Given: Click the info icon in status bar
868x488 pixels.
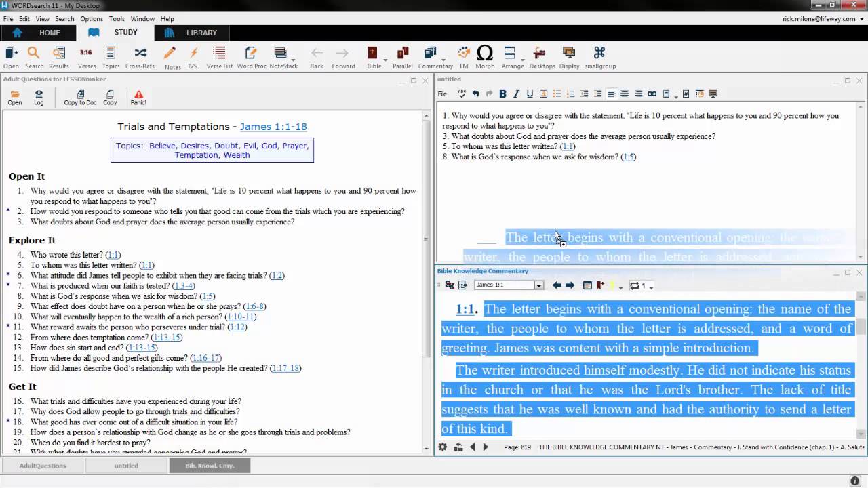Looking at the screenshot, I should [855, 481].
